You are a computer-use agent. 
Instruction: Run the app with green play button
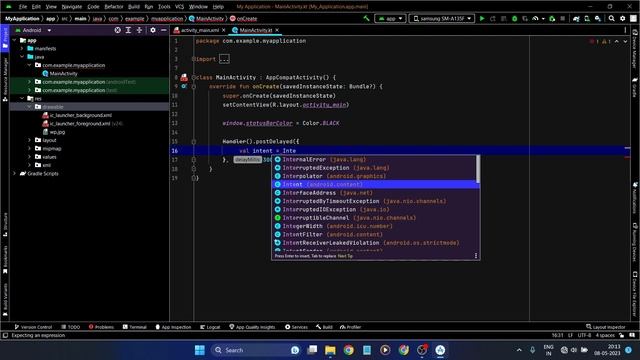coord(482,18)
